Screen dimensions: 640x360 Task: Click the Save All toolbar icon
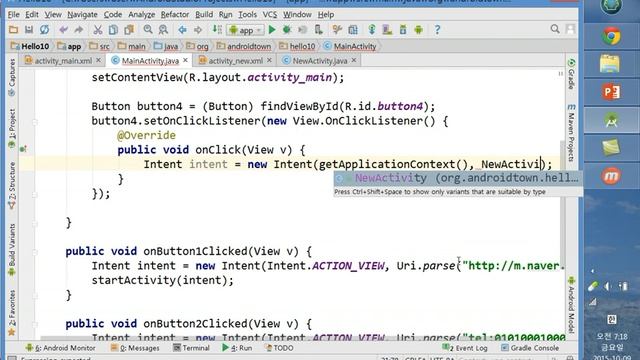click(x=29, y=30)
